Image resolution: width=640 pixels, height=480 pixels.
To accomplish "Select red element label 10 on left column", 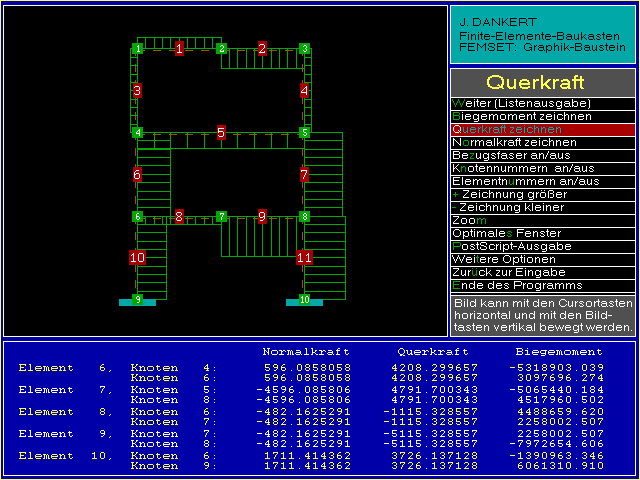I will [x=137, y=257].
